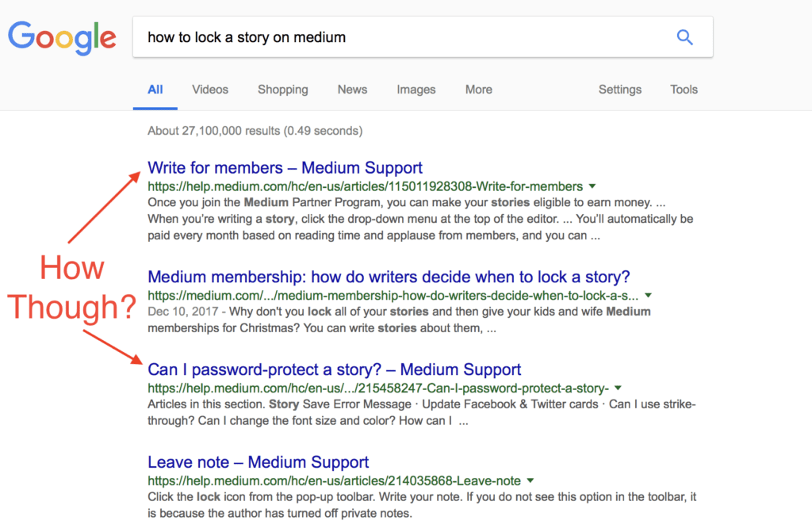Screen dimensions: 812x532
Task: Open search Settings
Action: tap(620, 90)
